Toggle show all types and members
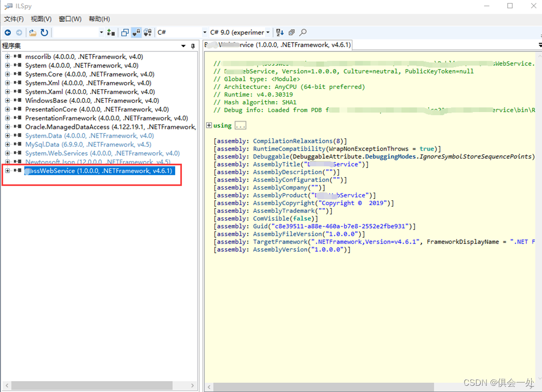This screenshot has width=542, height=392. 148,33
